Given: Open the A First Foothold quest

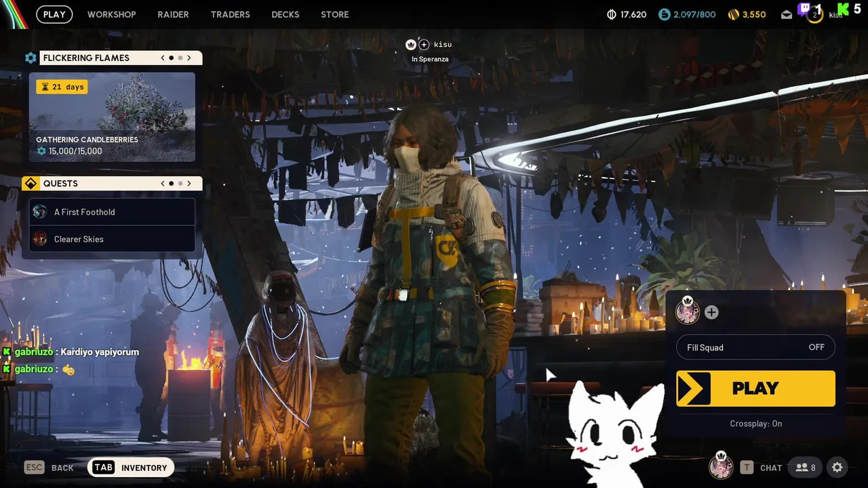Looking at the screenshot, I should tap(112, 212).
